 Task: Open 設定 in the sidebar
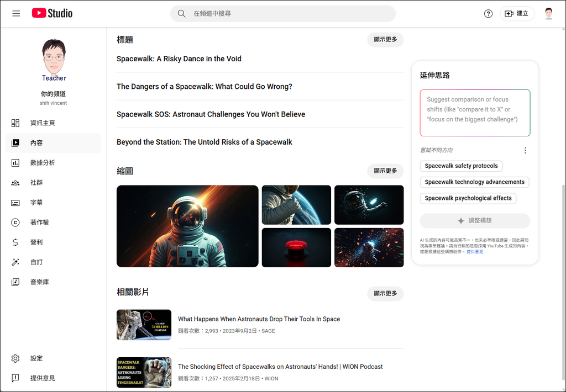coord(54,358)
